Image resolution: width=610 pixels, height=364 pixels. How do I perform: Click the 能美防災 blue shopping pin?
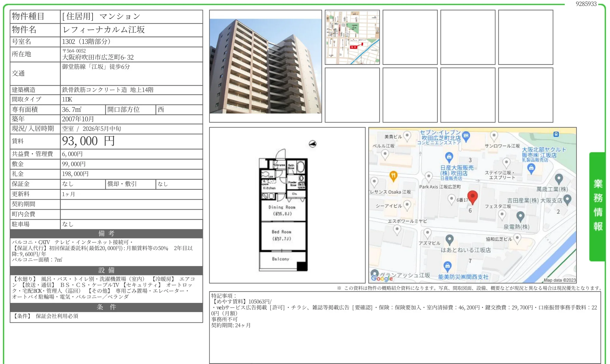pyautogui.click(x=447, y=266)
